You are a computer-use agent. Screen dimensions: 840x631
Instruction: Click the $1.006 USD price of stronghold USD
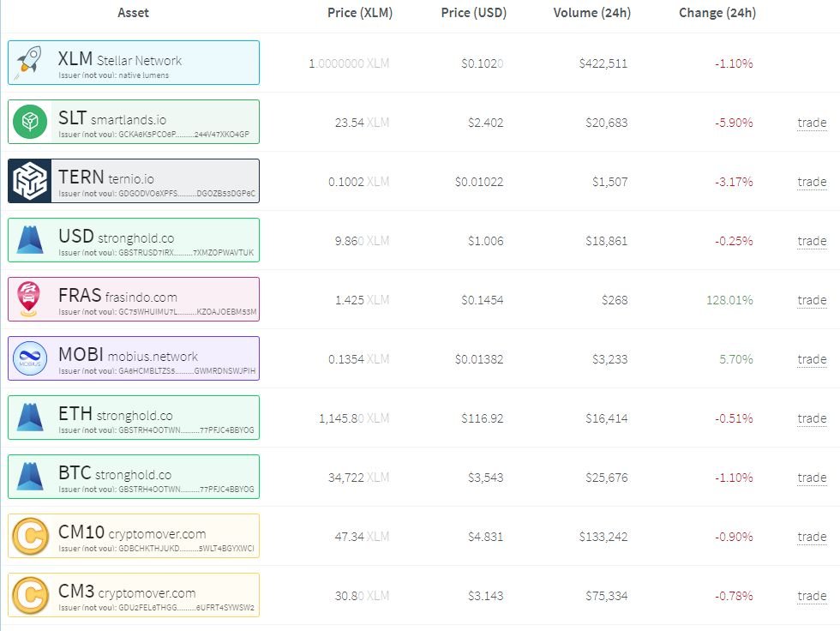(x=485, y=241)
